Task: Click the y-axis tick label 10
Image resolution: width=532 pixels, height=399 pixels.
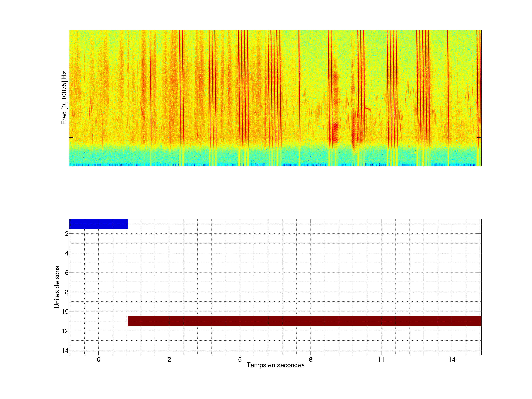Action: (x=65, y=311)
